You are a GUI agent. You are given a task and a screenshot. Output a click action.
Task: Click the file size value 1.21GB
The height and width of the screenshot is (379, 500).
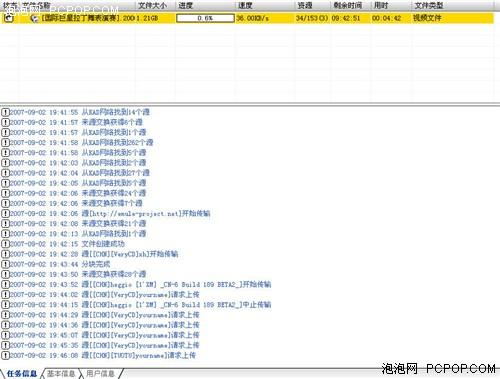[147, 18]
